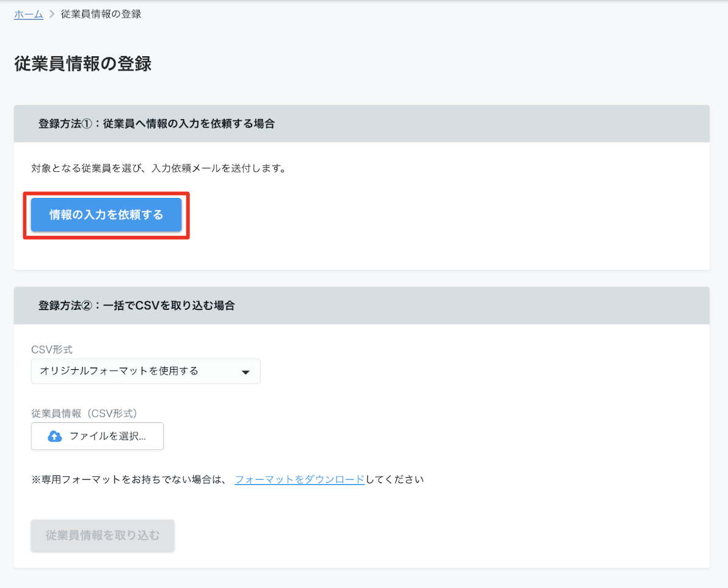Click the 従業員情報を取り込む button
The width and height of the screenshot is (728, 588).
(103, 535)
